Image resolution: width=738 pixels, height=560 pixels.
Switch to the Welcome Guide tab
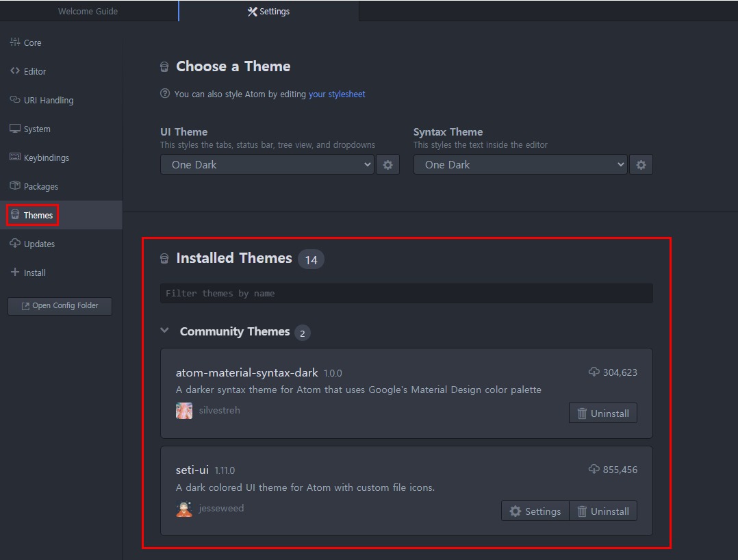pos(88,11)
